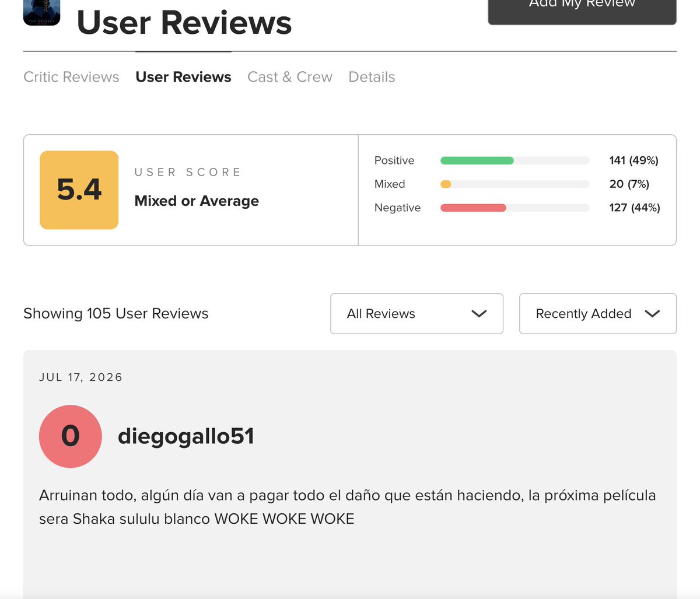Click the Negative reviews red bar
The image size is (700, 599).
point(473,208)
